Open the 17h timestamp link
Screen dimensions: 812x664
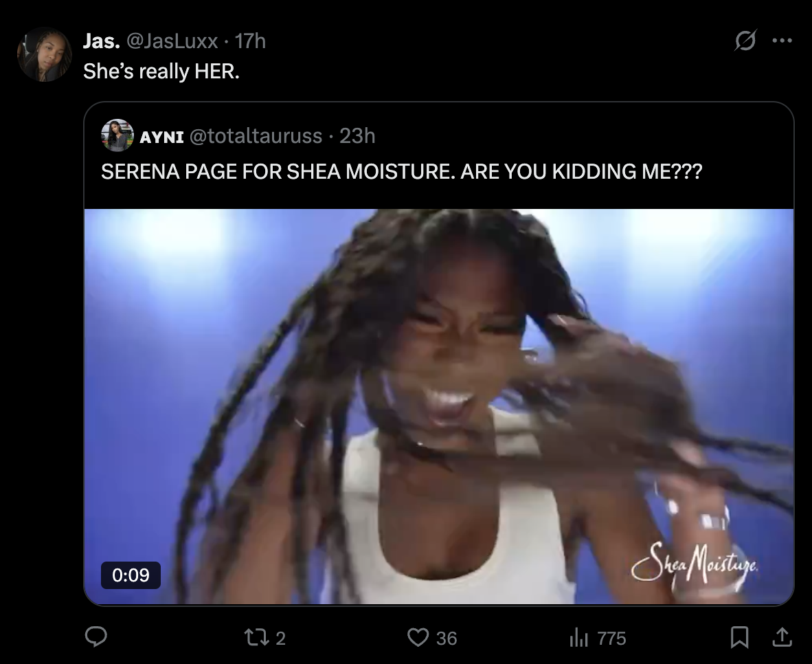click(x=250, y=41)
